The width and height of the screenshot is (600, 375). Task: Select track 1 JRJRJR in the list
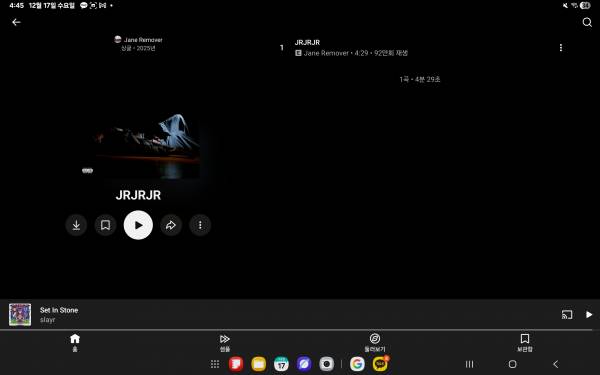[421, 47]
